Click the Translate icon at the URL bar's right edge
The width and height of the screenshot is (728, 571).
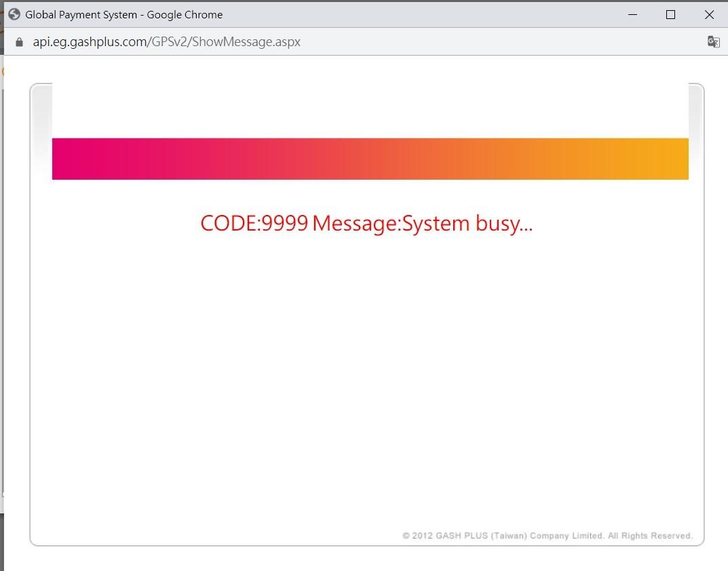(x=713, y=41)
